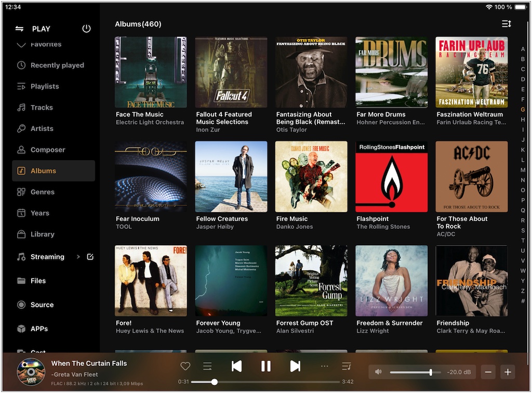Image resolution: width=532 pixels, height=393 pixels.
Task: Open the Face The Music album cover
Action: coord(151,72)
